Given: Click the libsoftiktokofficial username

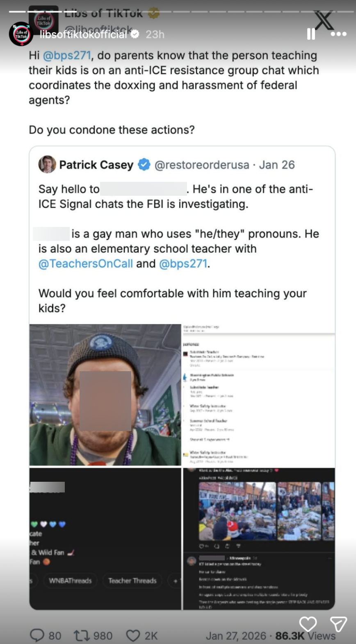Looking at the screenshot, I should click(x=83, y=34).
